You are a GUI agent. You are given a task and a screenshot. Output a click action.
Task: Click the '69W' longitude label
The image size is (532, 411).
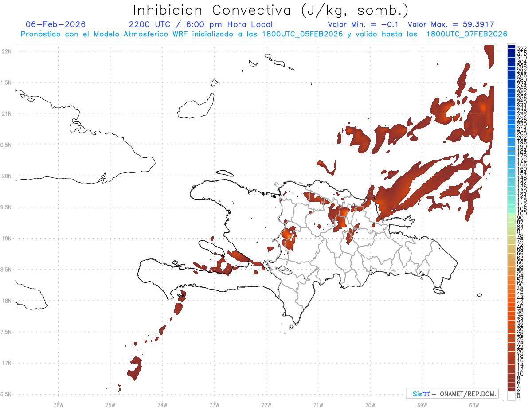[x=422, y=405]
